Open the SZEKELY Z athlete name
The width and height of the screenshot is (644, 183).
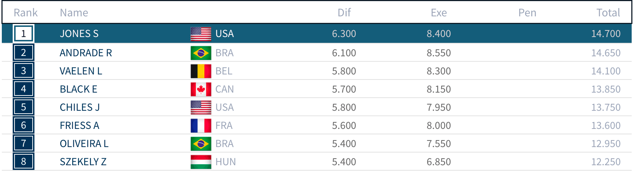tap(83, 162)
